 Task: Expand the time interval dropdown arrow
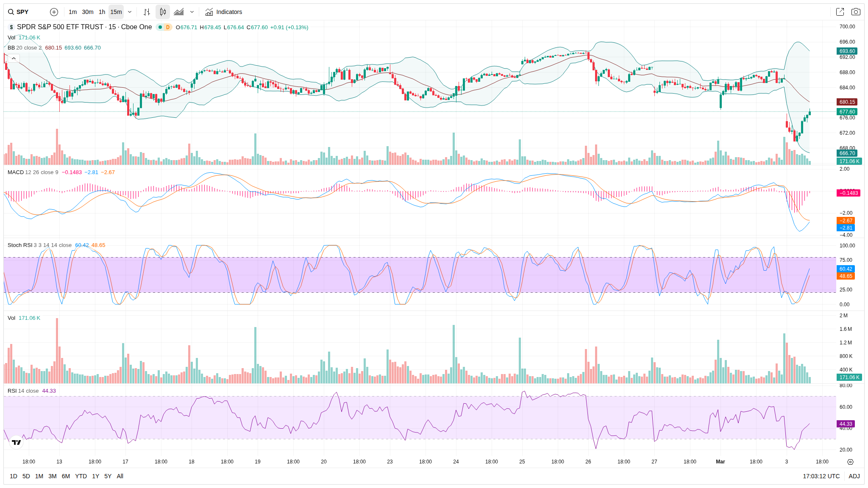tap(130, 12)
